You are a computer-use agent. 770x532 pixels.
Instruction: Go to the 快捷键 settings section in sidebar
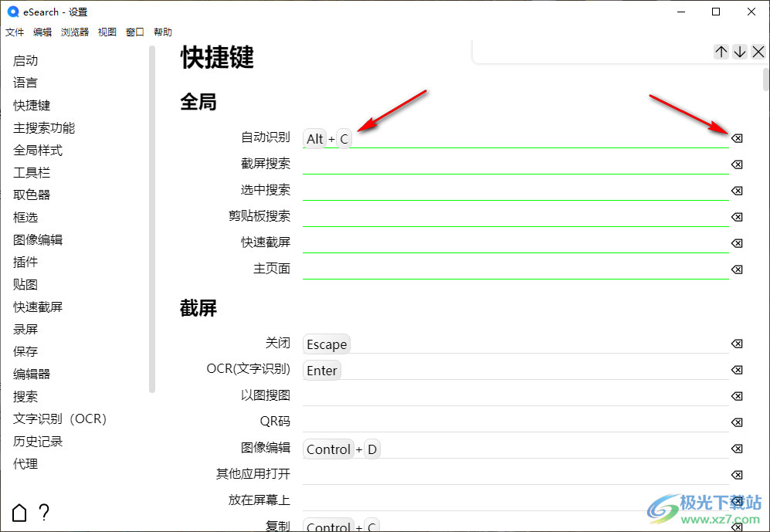coord(32,106)
